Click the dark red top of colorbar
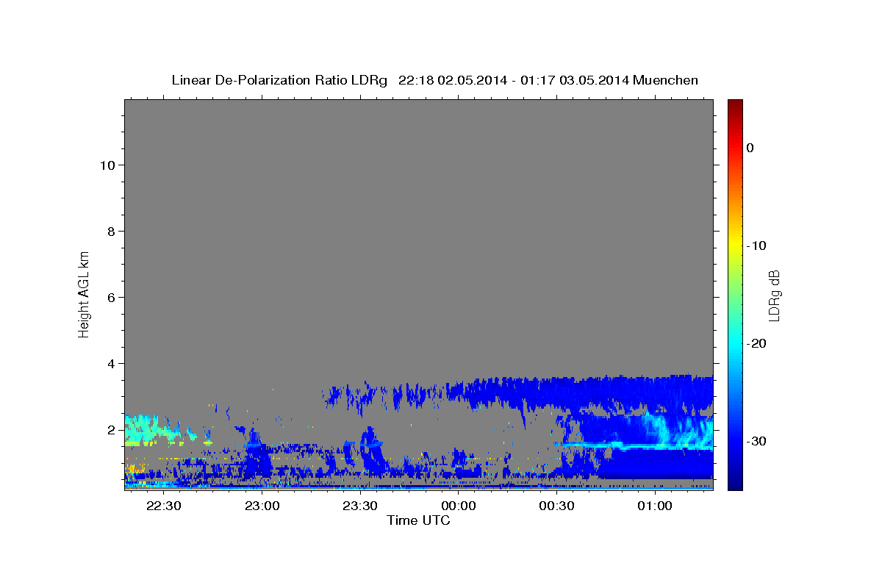 735,104
